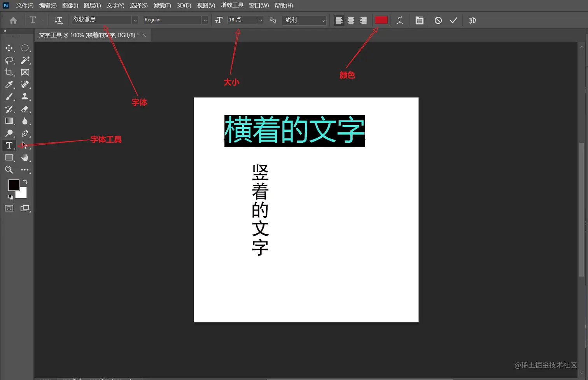The image size is (588, 380).
Task: Open the 文字(Y) menu
Action: pos(115,5)
